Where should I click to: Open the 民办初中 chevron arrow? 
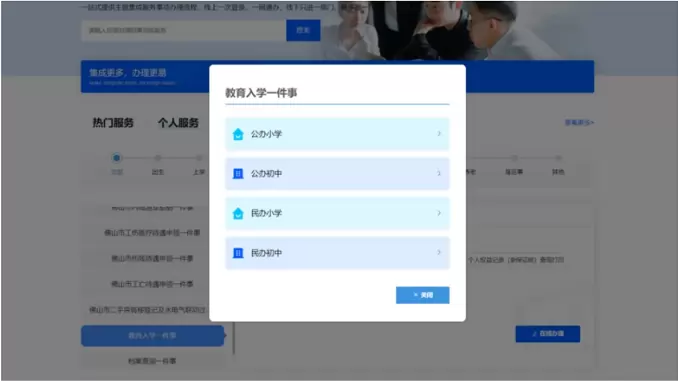point(439,253)
